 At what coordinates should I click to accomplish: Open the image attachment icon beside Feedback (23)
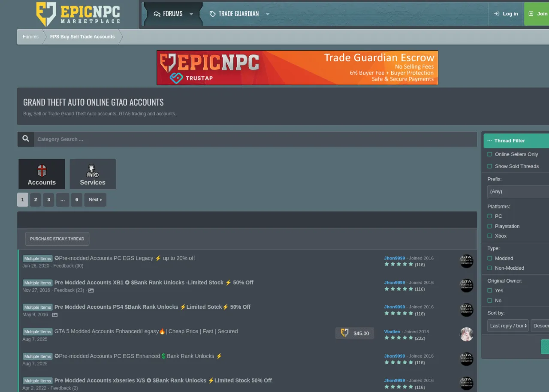[x=90, y=290]
